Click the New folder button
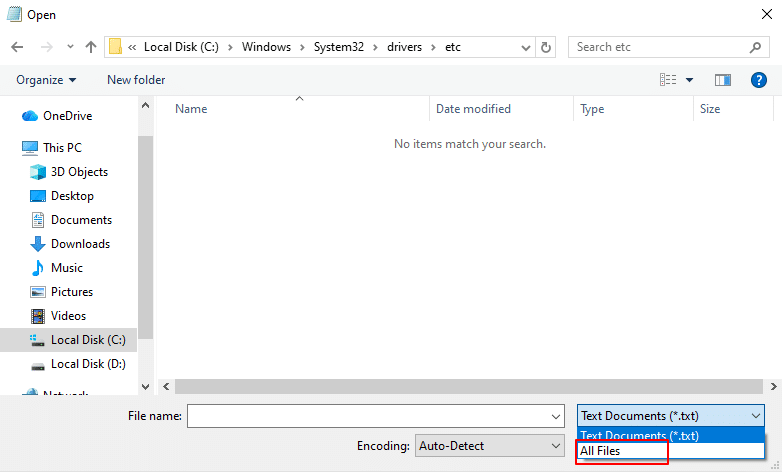Viewport: 782px width, 472px height. 136,80
